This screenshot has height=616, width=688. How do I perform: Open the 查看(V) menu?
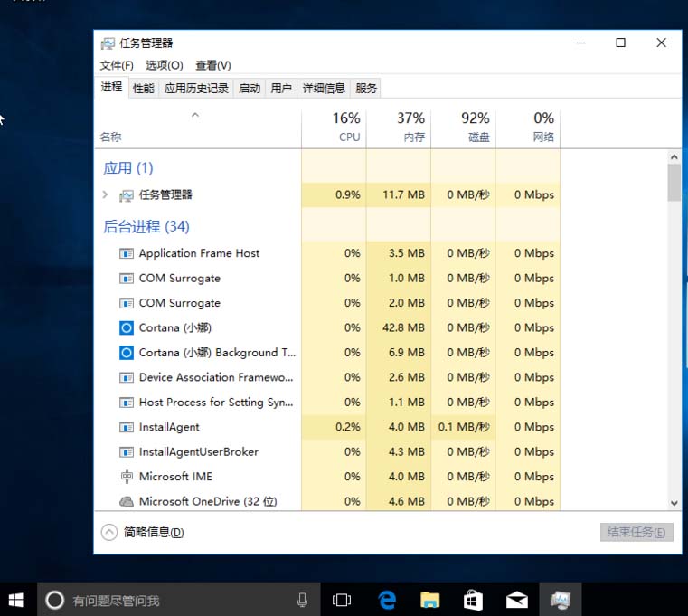[x=213, y=65]
